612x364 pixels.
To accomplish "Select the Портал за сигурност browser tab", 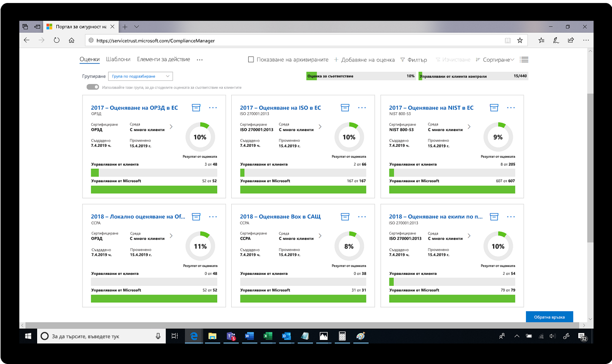I will pyautogui.click(x=81, y=27).
